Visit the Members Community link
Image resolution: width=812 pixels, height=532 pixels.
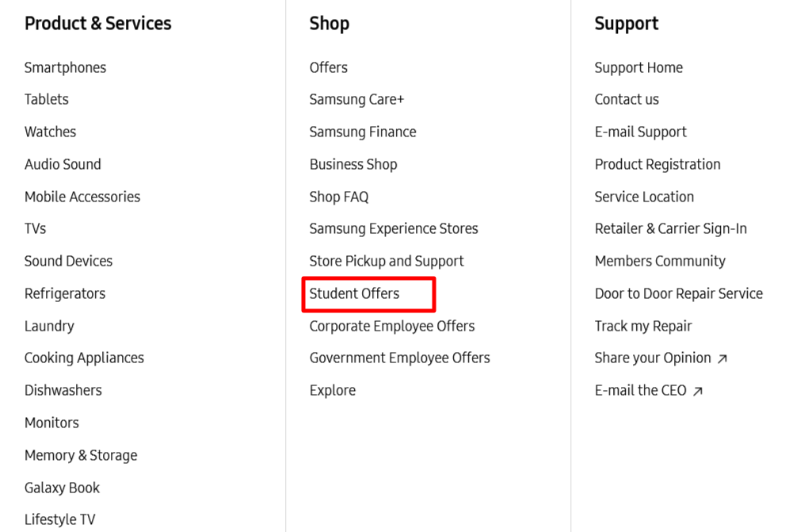[x=659, y=261]
